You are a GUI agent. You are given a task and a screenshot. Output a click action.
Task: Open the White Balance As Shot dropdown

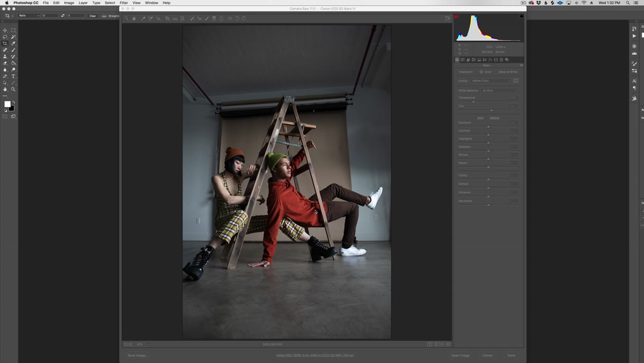pyautogui.click(x=500, y=90)
